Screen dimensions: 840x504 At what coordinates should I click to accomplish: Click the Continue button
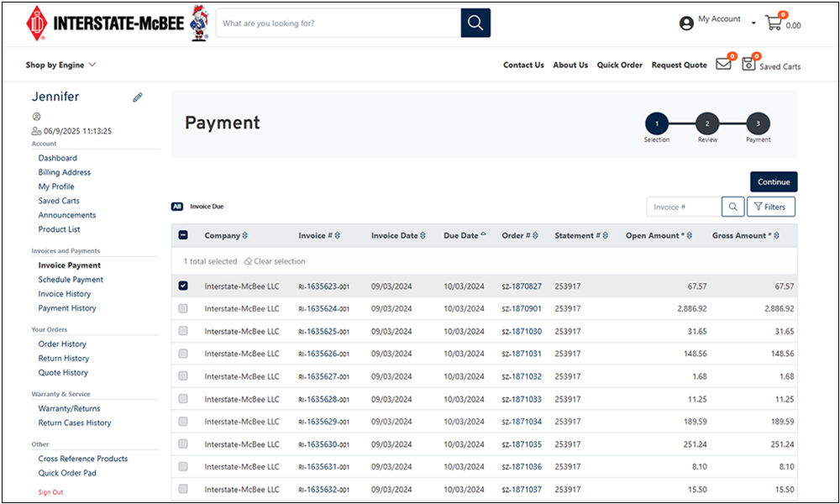click(774, 181)
